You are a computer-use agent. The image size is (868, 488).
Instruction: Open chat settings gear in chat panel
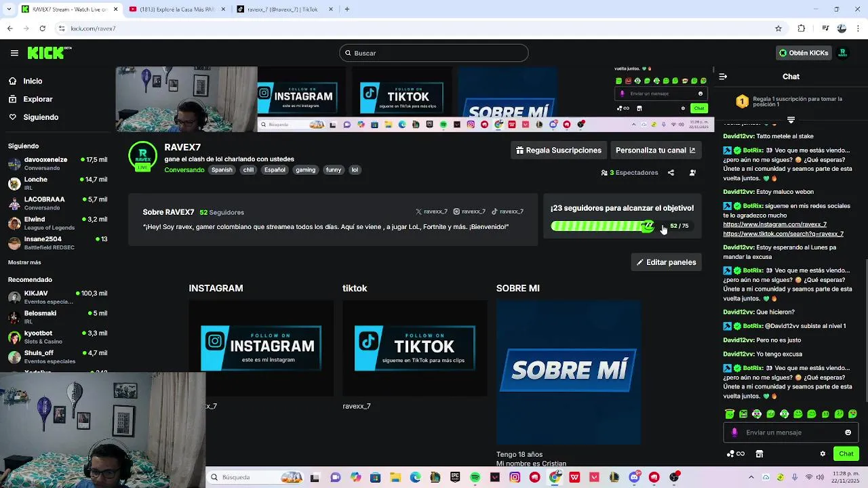click(x=823, y=453)
